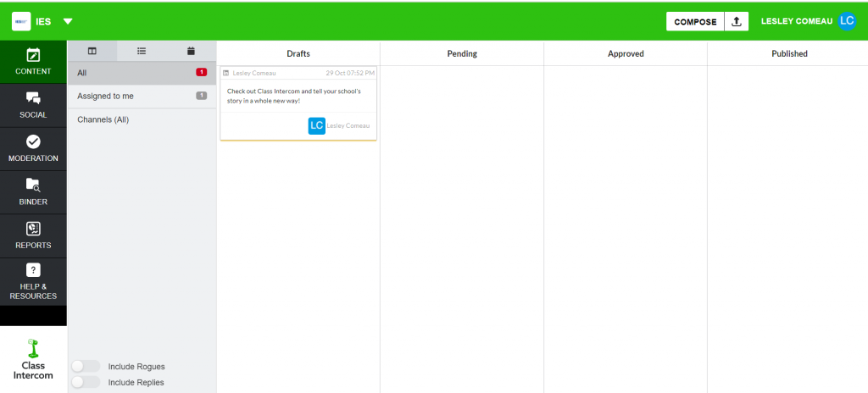Click the 29 Oct 07:52 PM timestamp
868x393 pixels.
tap(350, 73)
